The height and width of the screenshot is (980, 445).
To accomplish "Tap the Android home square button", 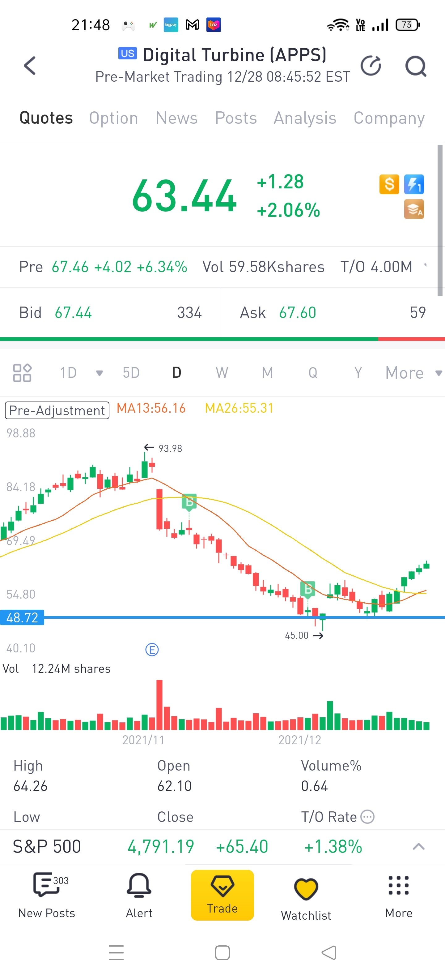I will coord(222,953).
